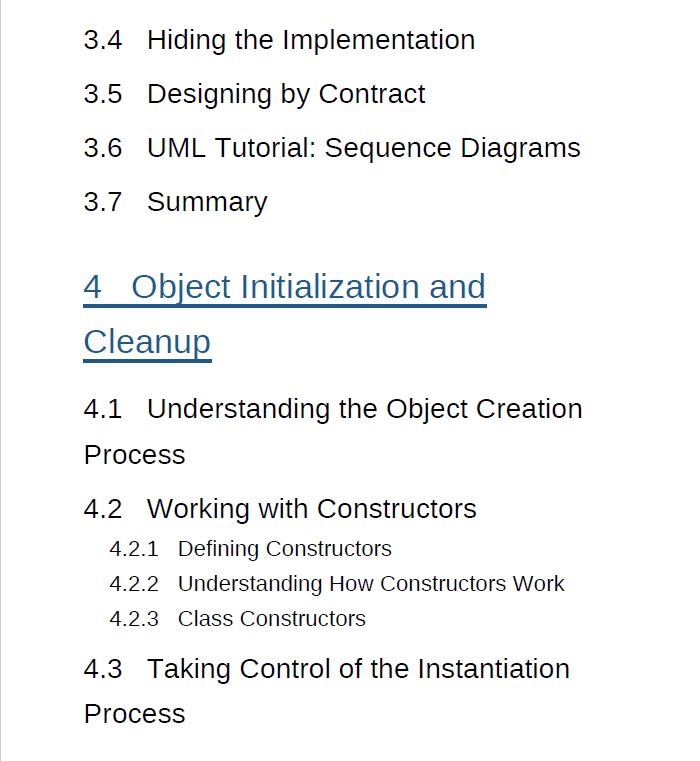Go to 'Designing by Contract' section
Viewport: 700px width, 761px height.
point(285,94)
